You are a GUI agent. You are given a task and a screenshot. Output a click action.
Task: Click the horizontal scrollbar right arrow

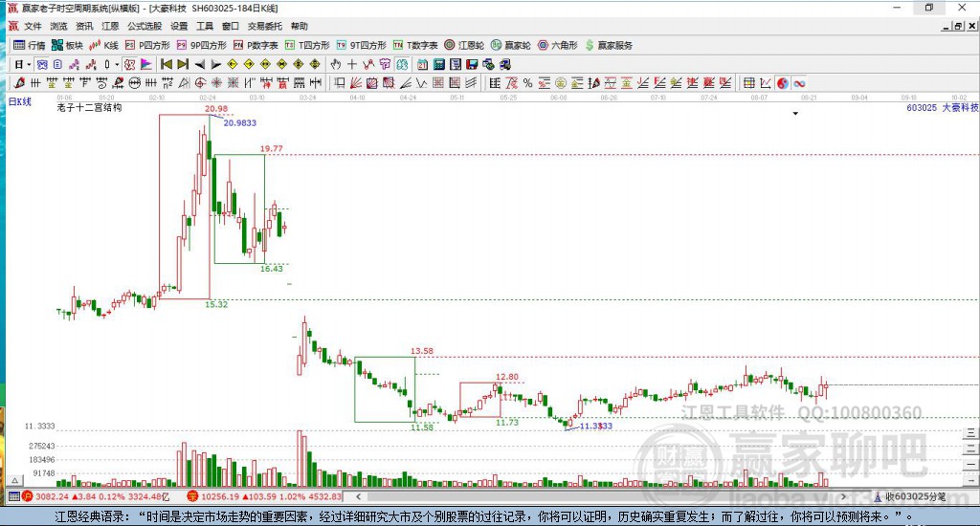pos(844,496)
